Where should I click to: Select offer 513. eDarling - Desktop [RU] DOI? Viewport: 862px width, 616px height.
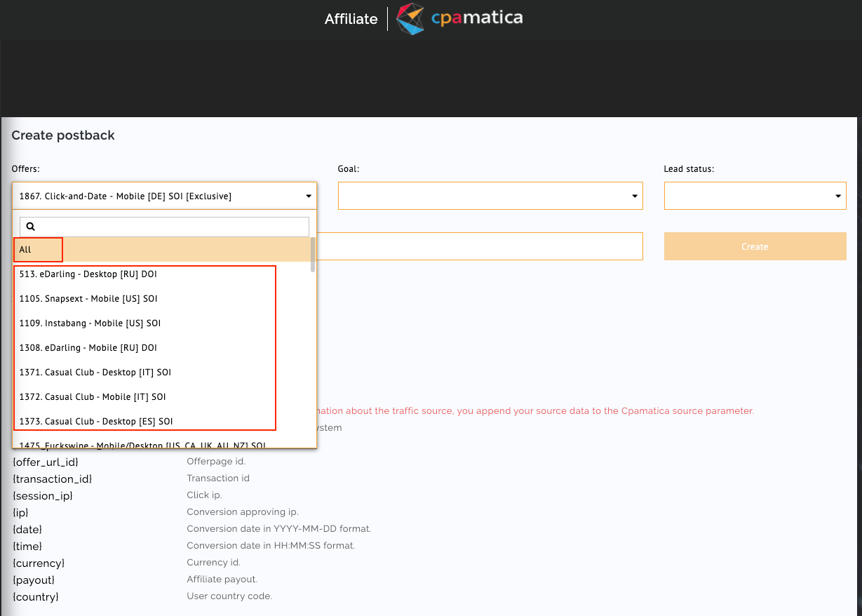click(x=163, y=274)
